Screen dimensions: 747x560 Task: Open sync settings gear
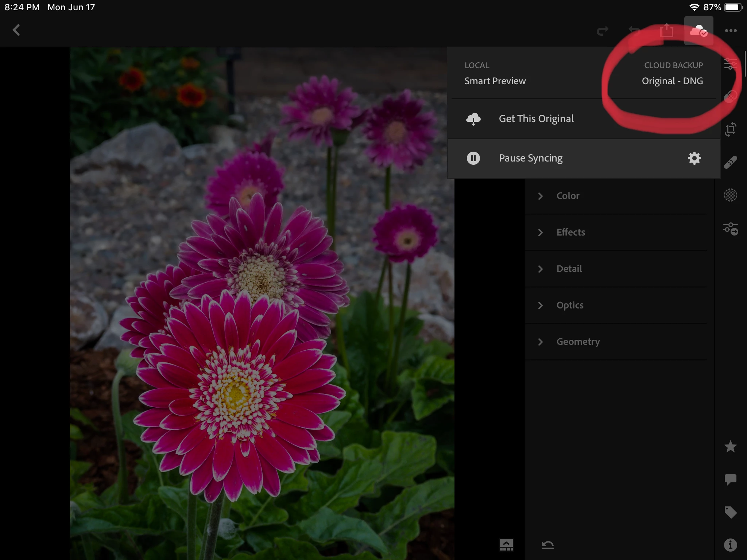tap(694, 158)
